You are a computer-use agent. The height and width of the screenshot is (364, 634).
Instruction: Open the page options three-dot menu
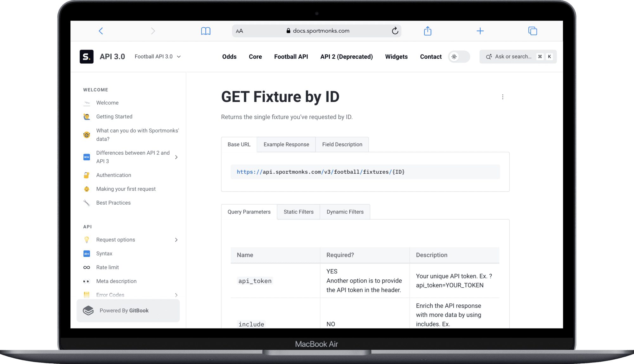point(503,97)
